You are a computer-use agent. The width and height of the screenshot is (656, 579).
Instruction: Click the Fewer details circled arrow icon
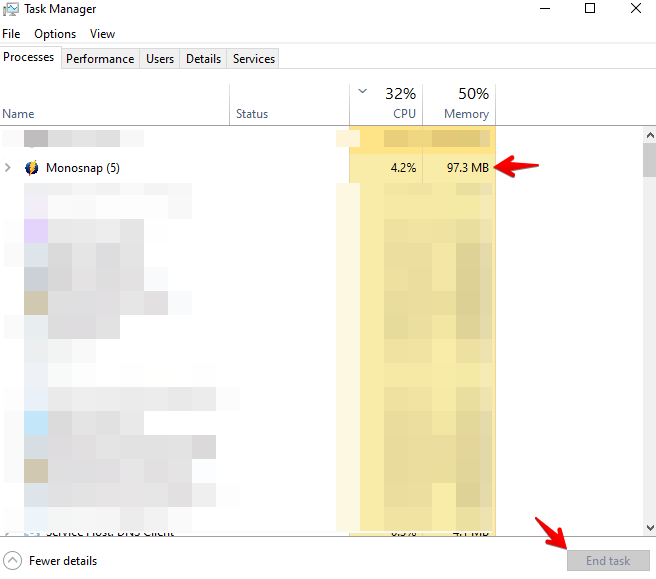(x=13, y=560)
